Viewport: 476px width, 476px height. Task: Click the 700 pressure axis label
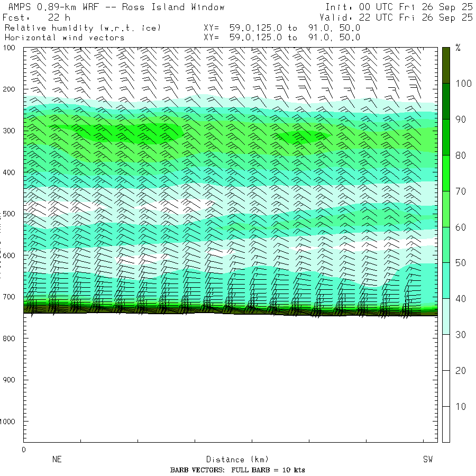click(9, 297)
